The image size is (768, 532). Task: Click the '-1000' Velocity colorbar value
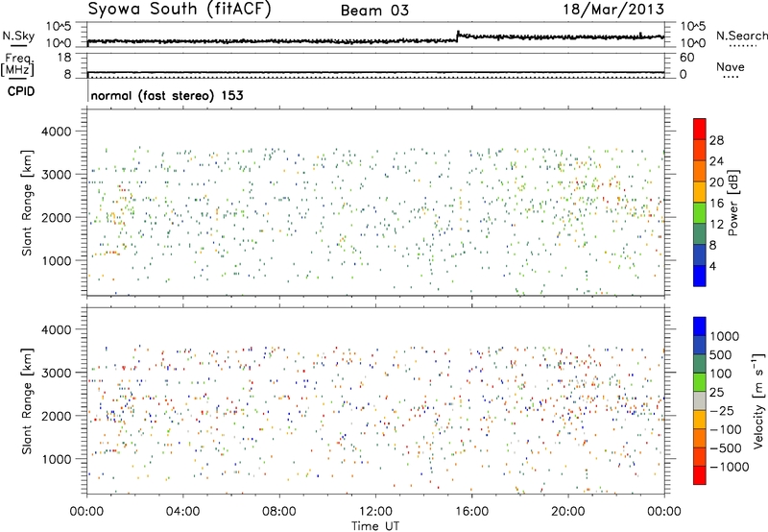pos(730,467)
